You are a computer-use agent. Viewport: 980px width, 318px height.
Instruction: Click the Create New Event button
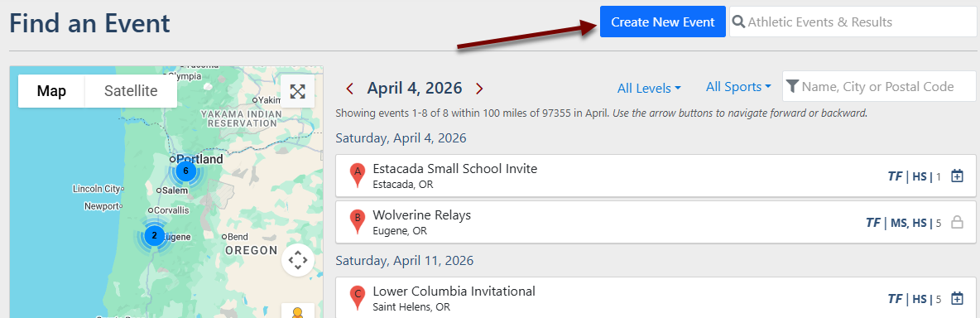pos(662,22)
